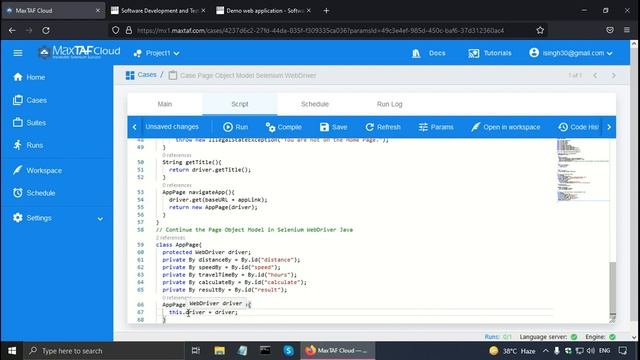Click the code minimap

583,170
